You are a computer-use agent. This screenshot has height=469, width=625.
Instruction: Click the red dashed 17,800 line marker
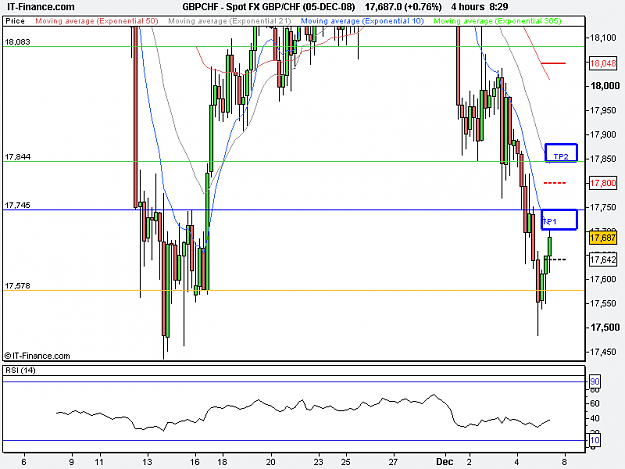[x=555, y=183]
